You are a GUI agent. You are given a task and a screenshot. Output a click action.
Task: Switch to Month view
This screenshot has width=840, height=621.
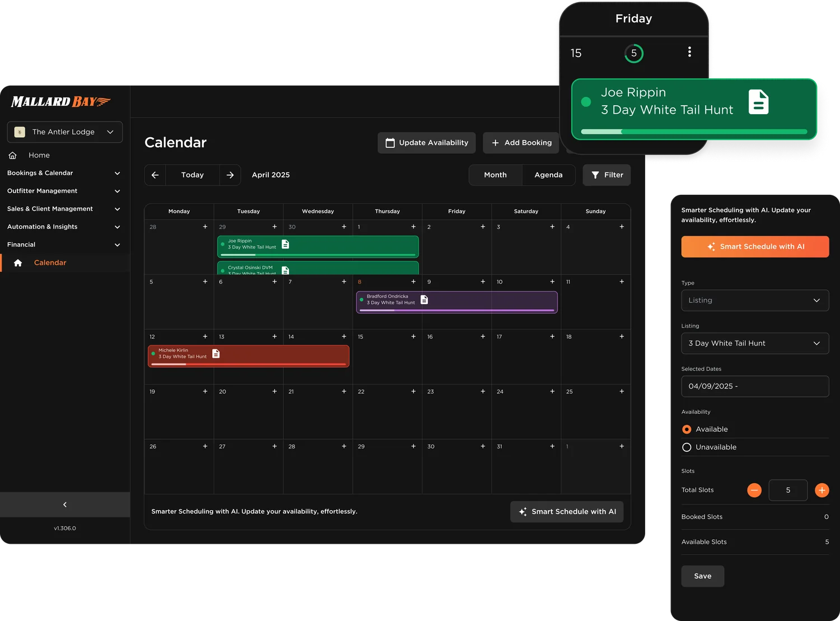[x=496, y=175]
